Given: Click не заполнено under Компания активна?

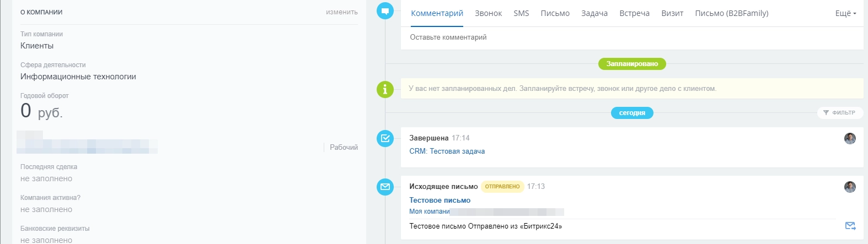Looking at the screenshot, I should (x=46, y=209).
